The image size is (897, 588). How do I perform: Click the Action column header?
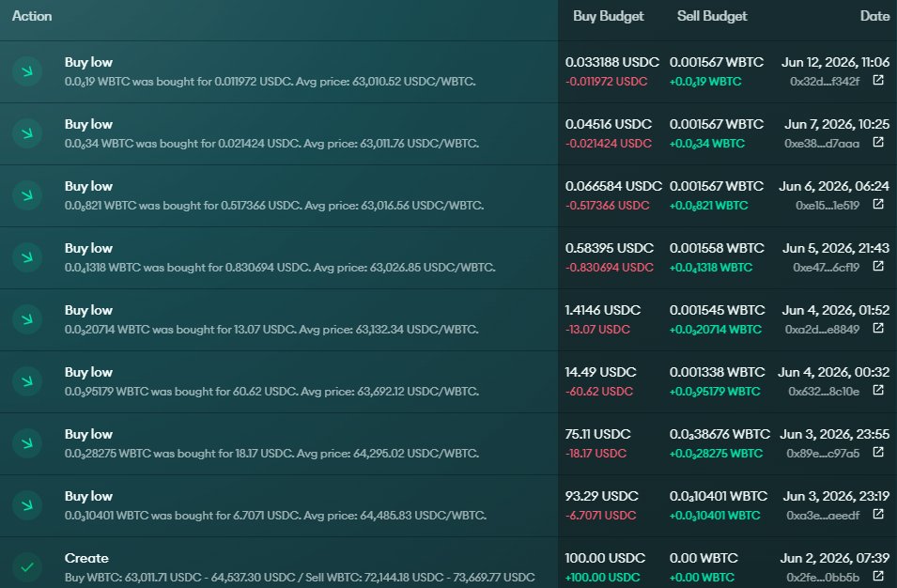32,16
